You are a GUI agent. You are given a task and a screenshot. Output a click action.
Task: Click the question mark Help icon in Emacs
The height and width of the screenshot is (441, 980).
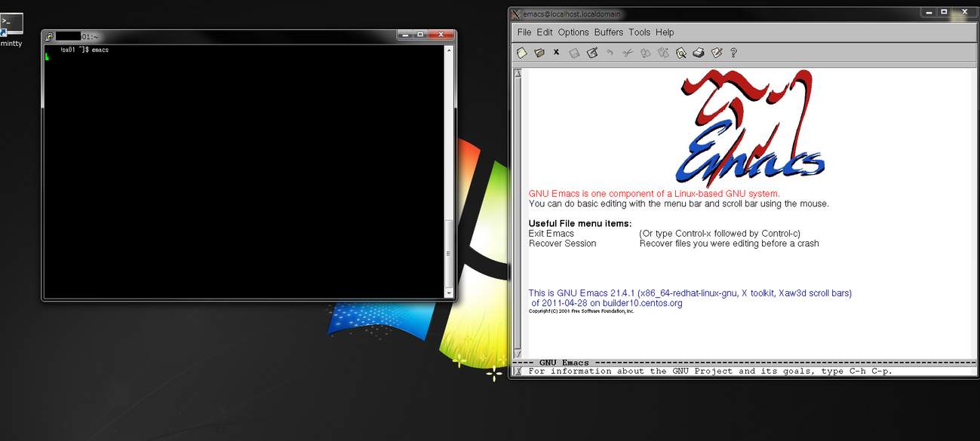click(x=733, y=53)
